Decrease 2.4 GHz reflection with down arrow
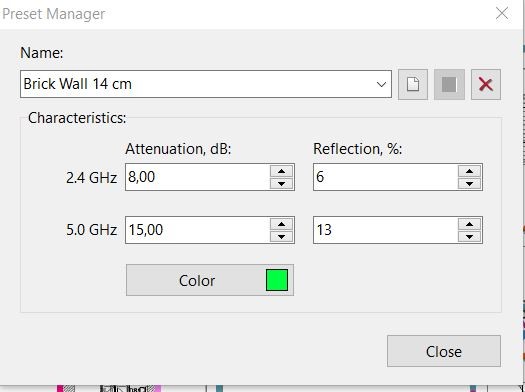Viewport: 525px width, 392px height. pos(469,183)
